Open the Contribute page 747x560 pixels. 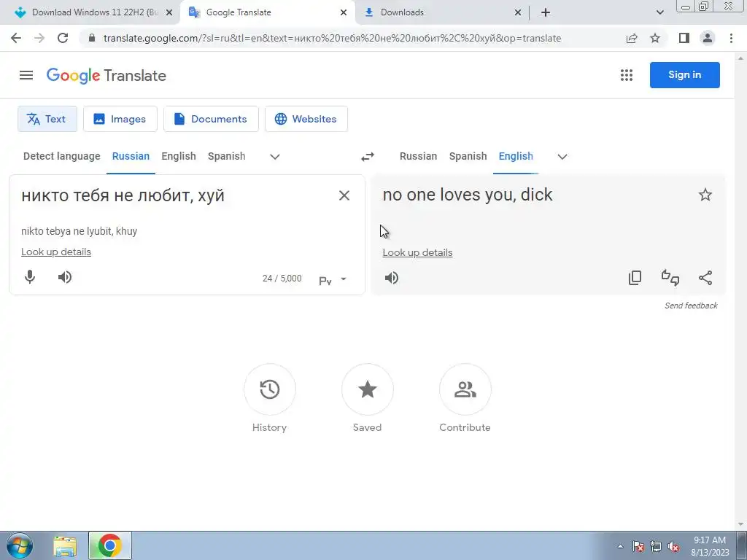coord(465,389)
